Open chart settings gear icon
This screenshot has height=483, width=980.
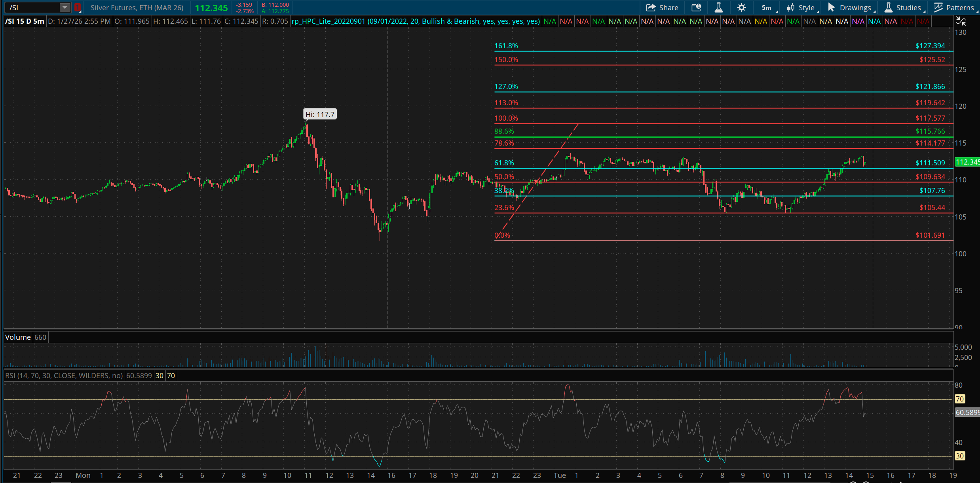click(741, 8)
